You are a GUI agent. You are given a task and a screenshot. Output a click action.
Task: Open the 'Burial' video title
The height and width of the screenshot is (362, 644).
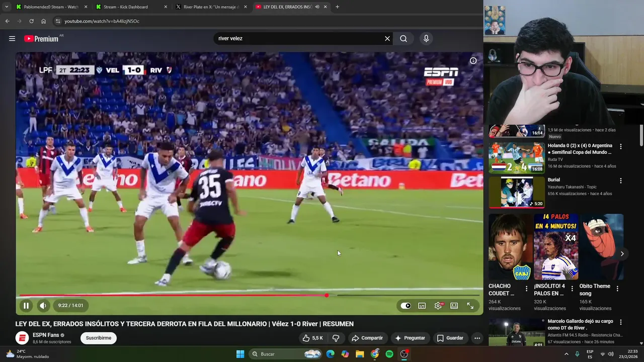553,179
